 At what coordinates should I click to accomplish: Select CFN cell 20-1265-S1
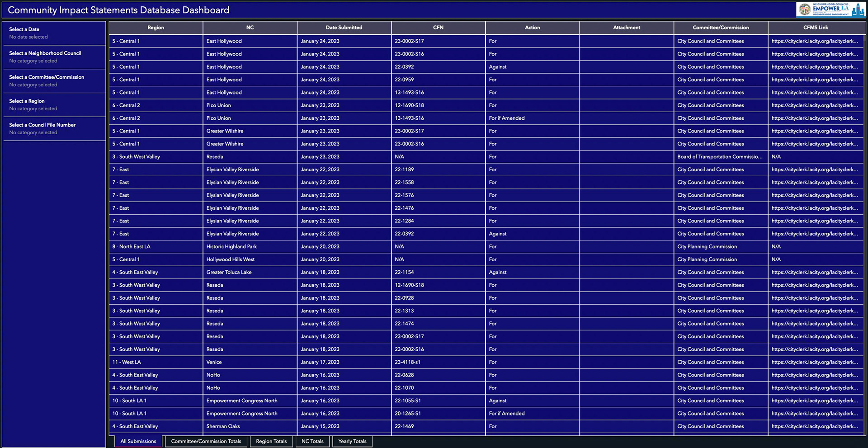pos(438,414)
